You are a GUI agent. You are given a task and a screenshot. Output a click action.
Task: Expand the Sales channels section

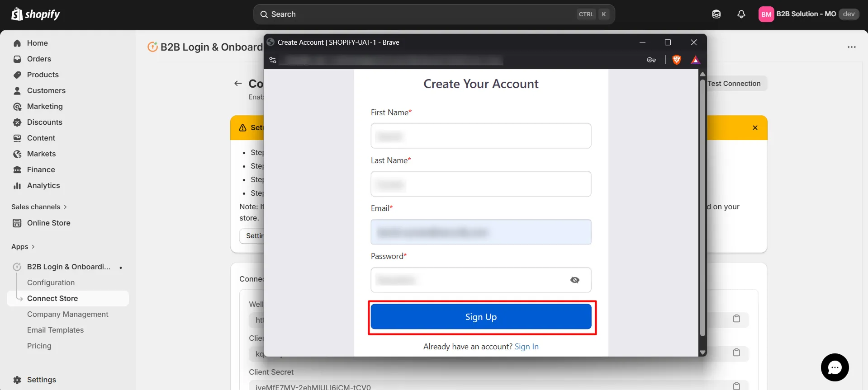pos(39,207)
